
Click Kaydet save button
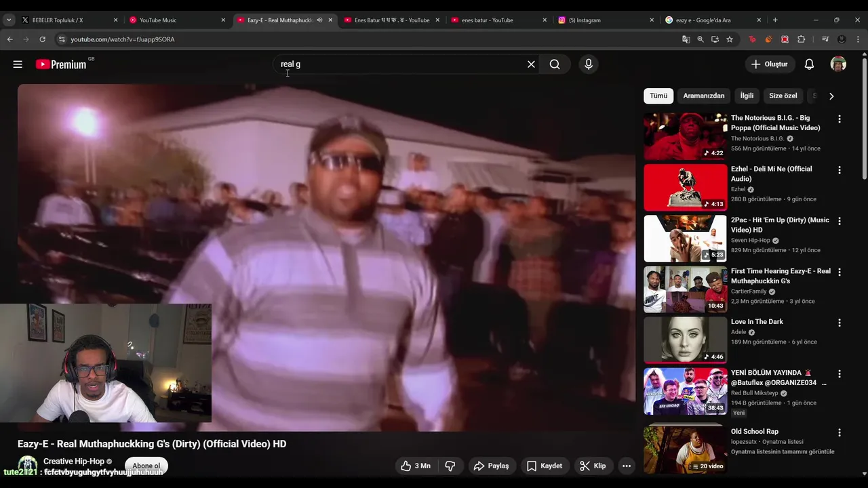point(545,466)
